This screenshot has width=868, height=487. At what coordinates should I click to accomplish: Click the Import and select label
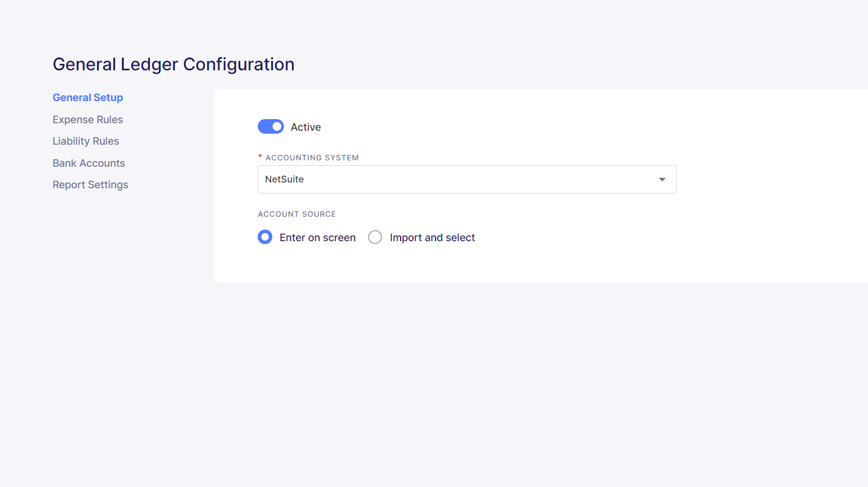(433, 238)
